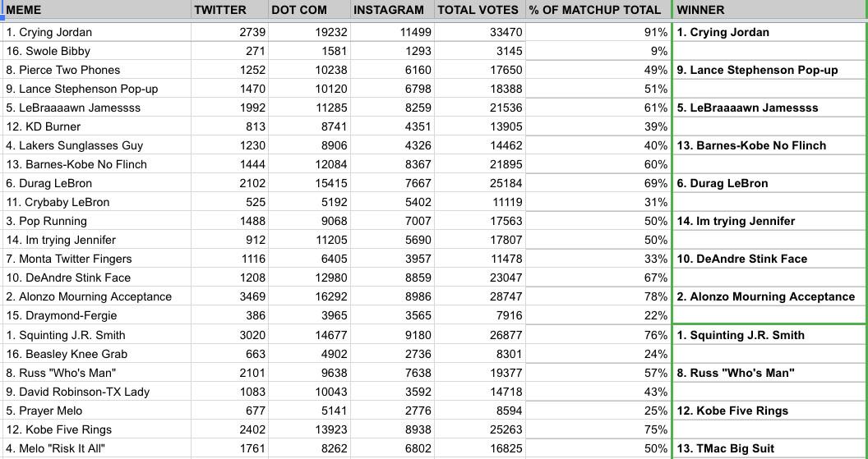Click the DOT COM header cell
Image resolution: width=868 pixels, height=459 pixels.
click(x=309, y=10)
